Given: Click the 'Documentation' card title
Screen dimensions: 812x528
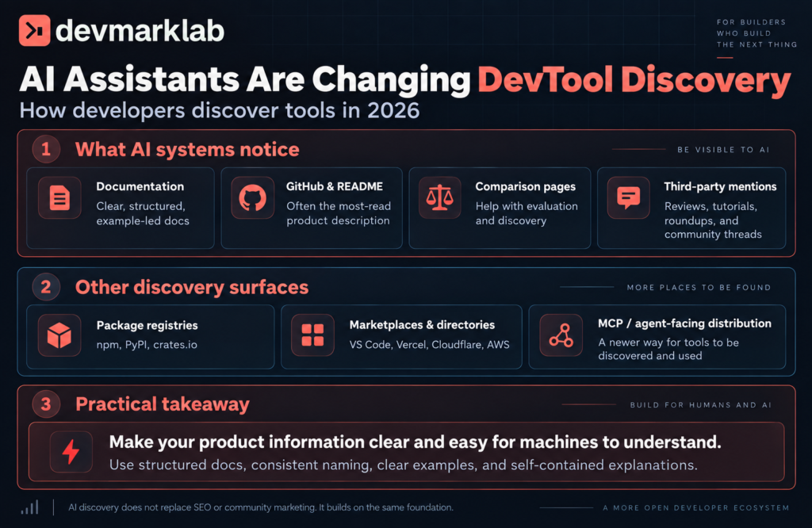Looking at the screenshot, I should [x=140, y=186].
